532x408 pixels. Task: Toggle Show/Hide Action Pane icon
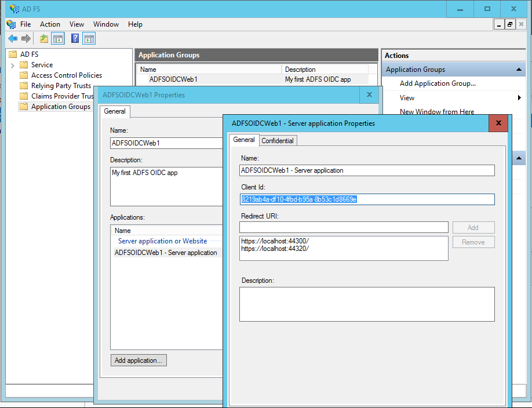(89, 39)
